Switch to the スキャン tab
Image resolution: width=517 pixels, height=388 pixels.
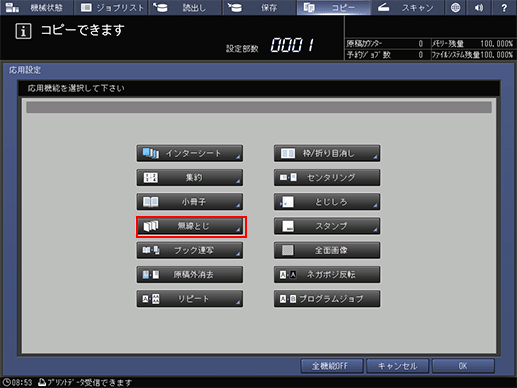pos(407,7)
